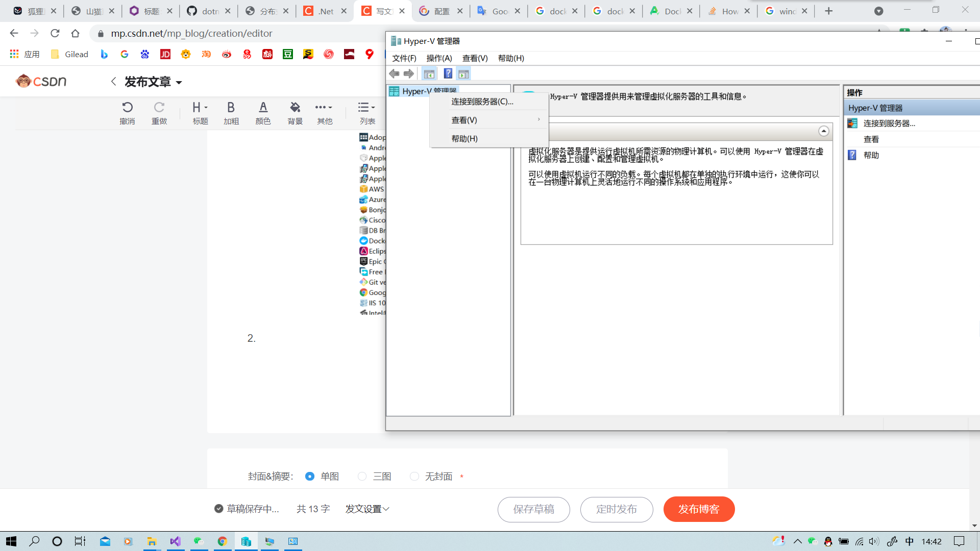The width and height of the screenshot is (980, 551).
Task: Open Visual Studio Code from the taskbar
Action: point(176,541)
